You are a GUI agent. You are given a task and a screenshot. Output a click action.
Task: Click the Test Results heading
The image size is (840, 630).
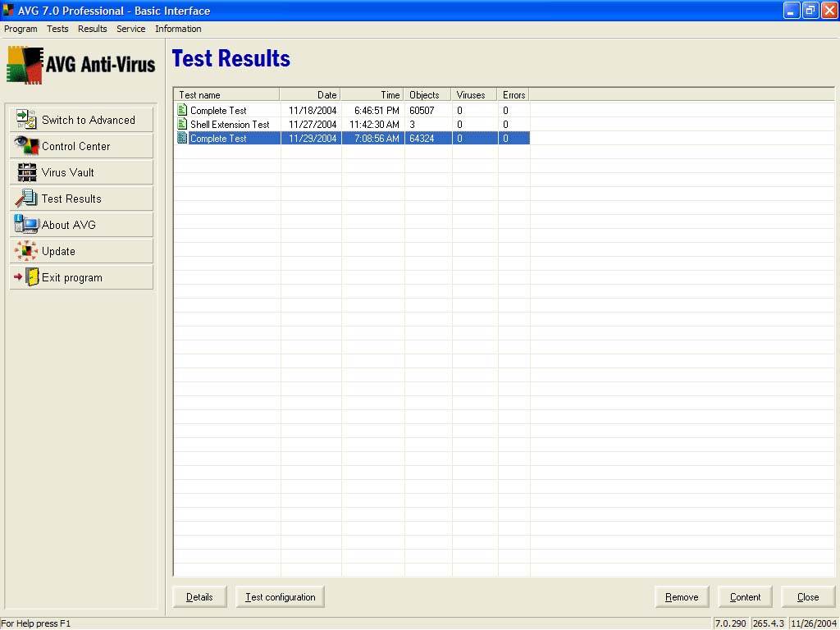[231, 58]
